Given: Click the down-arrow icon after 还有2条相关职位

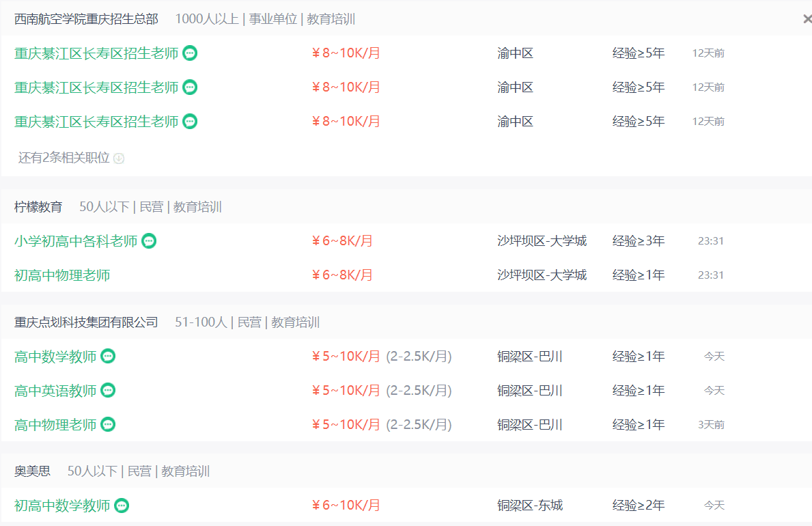Looking at the screenshot, I should pos(119,158).
